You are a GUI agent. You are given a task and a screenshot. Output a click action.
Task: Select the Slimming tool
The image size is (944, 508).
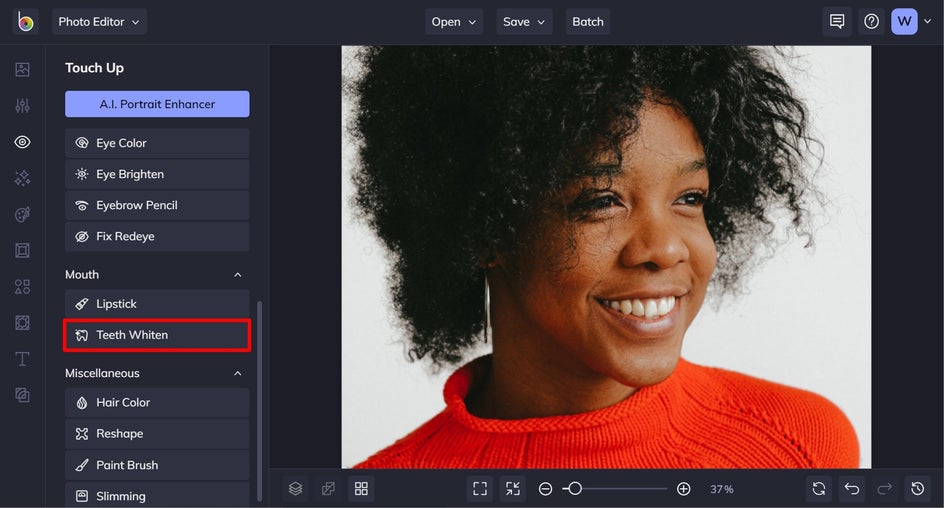tap(157, 496)
